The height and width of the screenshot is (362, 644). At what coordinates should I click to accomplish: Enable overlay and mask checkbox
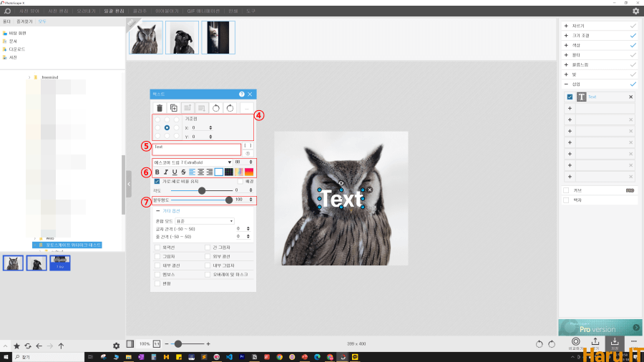click(x=208, y=275)
